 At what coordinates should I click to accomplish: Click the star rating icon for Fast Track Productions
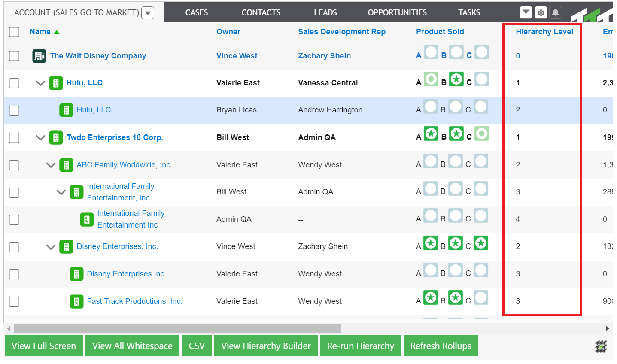(x=430, y=297)
